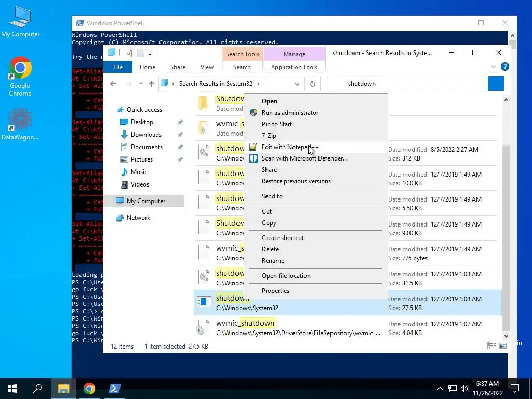Open the Recent locations dropdown arrow

(x=141, y=84)
